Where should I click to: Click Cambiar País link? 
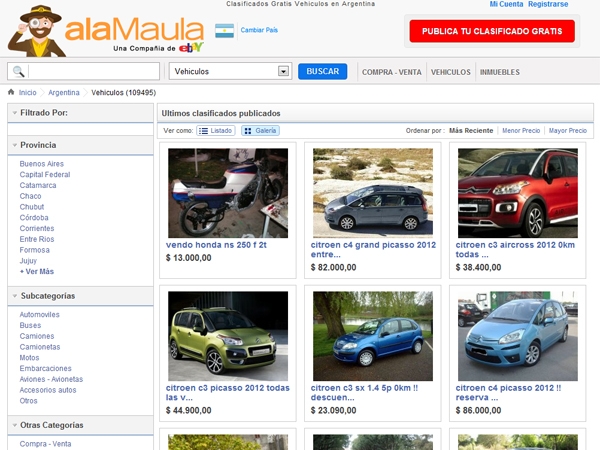coord(259,30)
